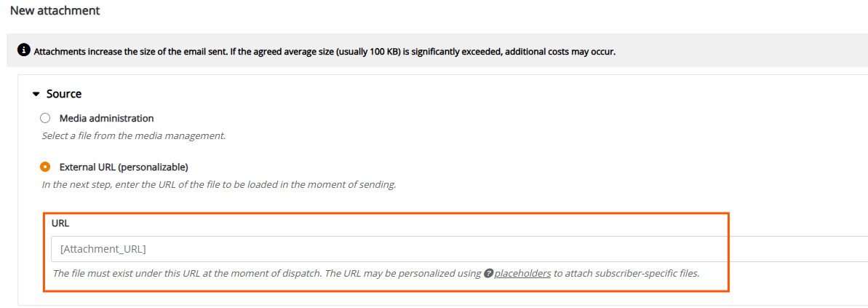Focus the URL input field
The height and width of the screenshot is (308, 868).
(x=459, y=249)
